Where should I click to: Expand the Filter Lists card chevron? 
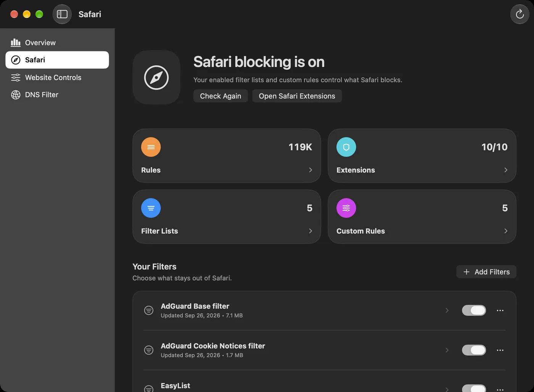310,231
